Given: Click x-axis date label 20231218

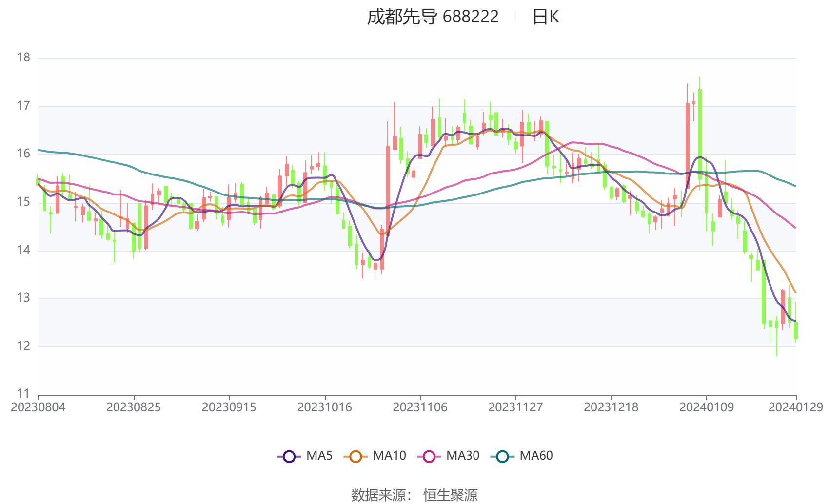Looking at the screenshot, I should pyautogui.click(x=611, y=407).
